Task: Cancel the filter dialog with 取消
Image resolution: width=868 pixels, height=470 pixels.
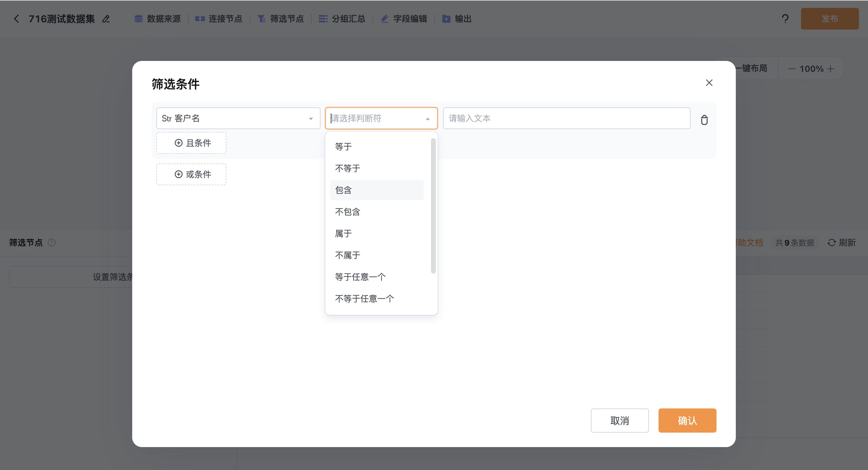Action: click(620, 421)
